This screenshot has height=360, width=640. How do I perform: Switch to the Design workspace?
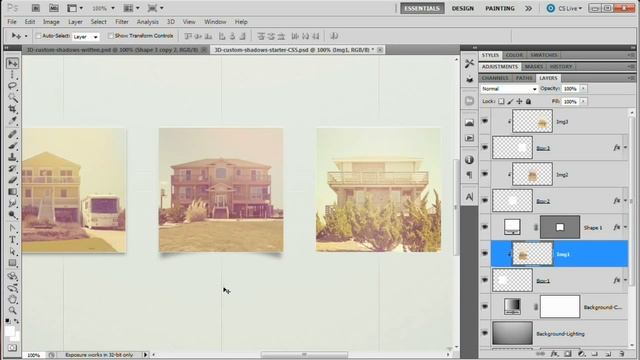[462, 8]
